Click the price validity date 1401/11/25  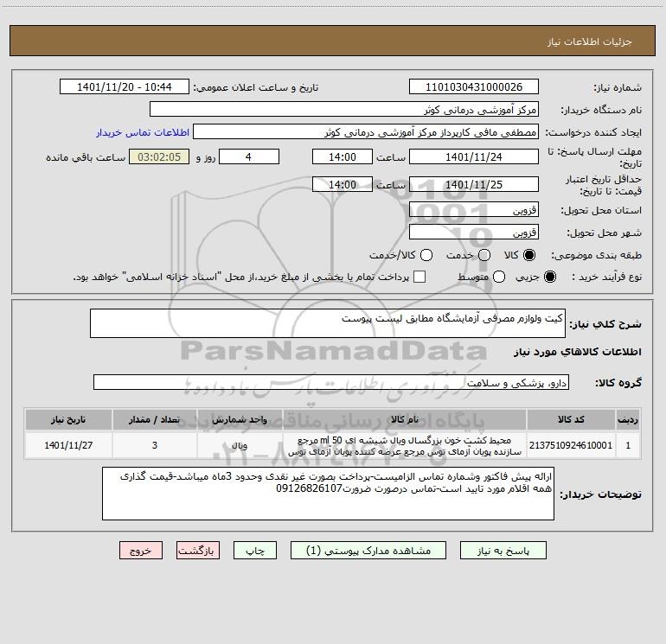point(474,185)
